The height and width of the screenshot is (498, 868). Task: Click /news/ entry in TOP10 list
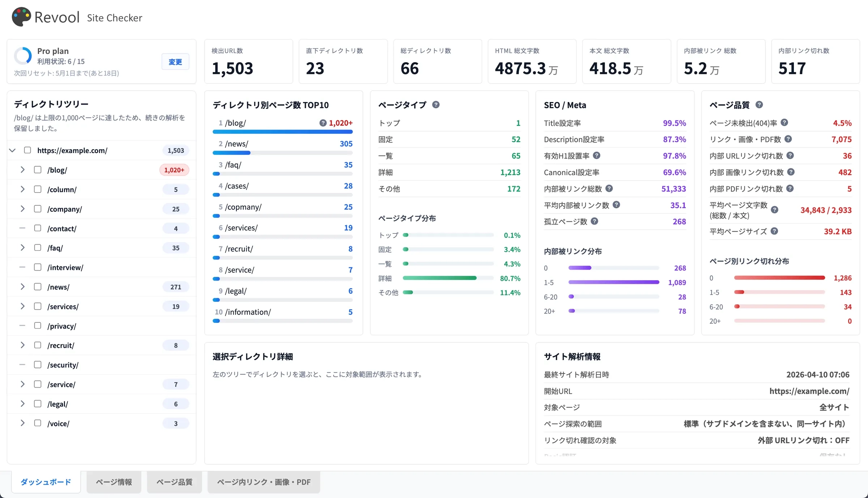(x=237, y=144)
